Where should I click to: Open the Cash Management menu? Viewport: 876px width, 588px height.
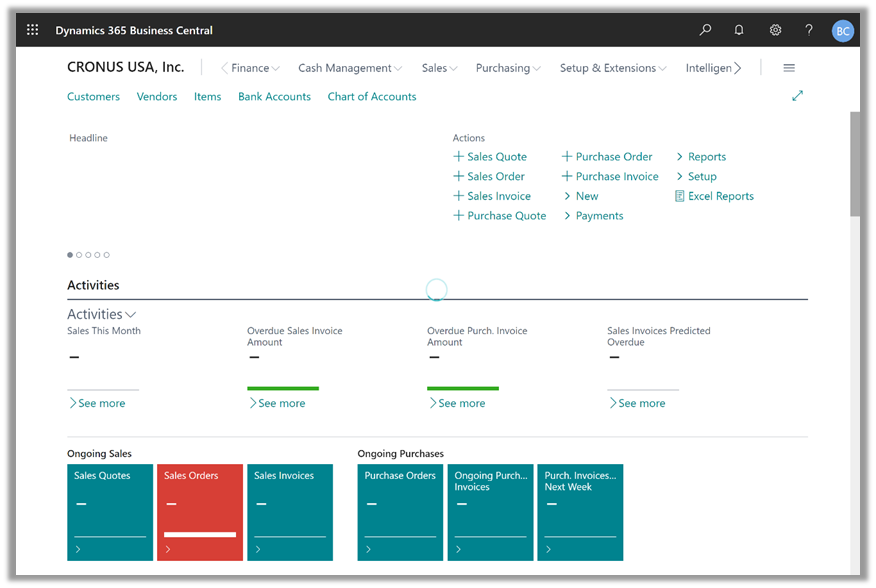[349, 68]
